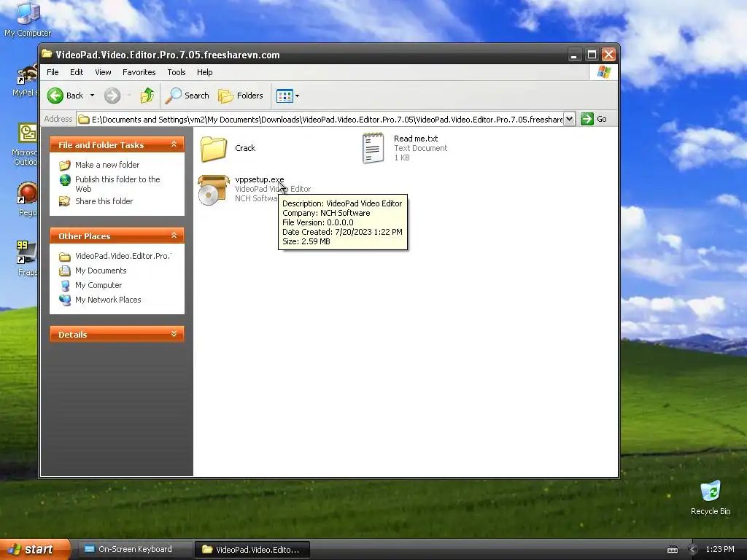
Task: Expand the Address bar dropdown arrow
Action: pos(570,119)
